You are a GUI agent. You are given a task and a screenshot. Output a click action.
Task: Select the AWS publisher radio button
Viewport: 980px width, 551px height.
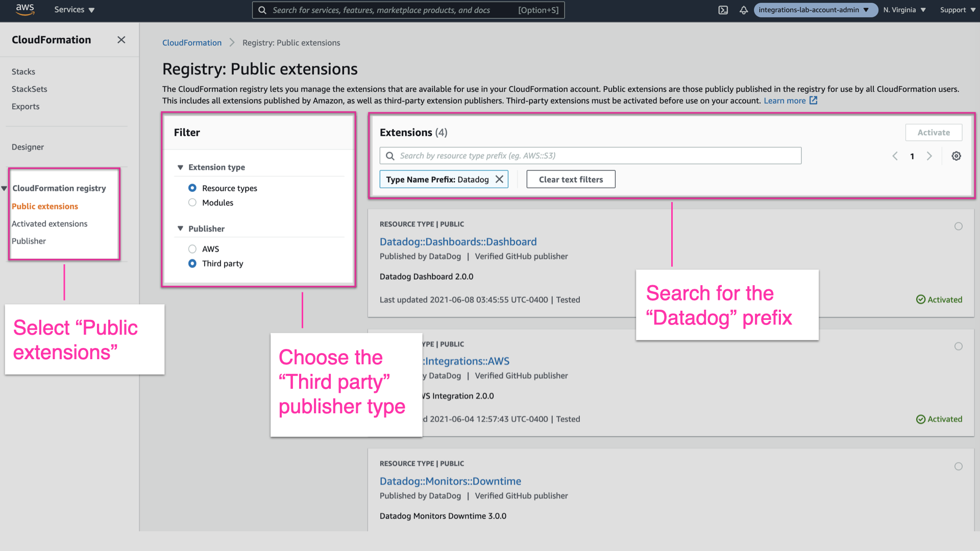click(x=192, y=248)
